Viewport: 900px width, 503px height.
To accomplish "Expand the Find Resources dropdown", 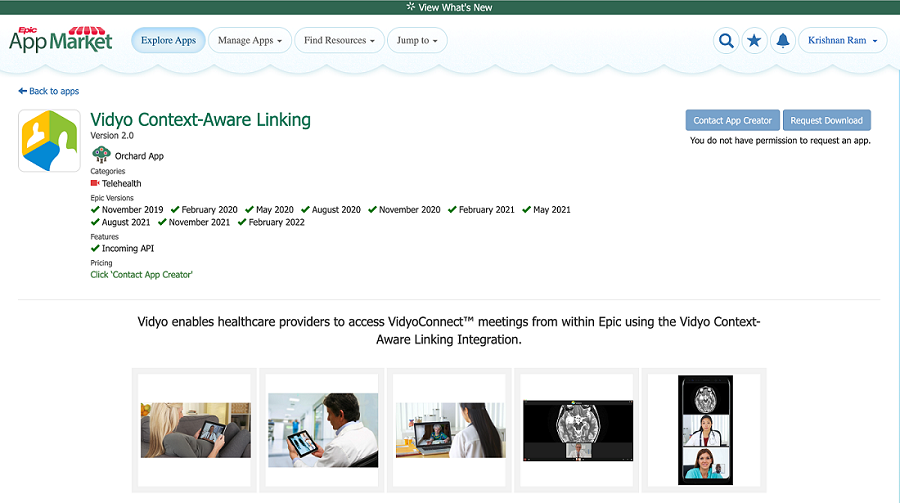I will [x=339, y=40].
